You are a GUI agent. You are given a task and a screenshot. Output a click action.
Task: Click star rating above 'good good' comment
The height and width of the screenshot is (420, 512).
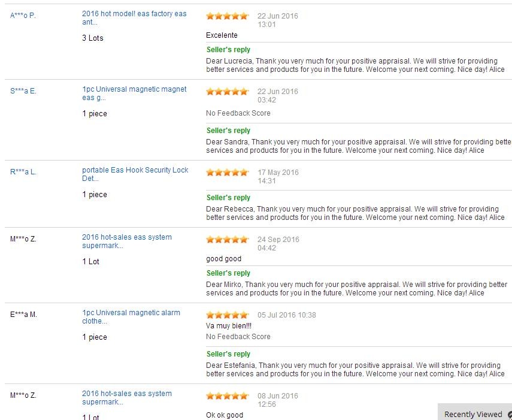(x=227, y=240)
